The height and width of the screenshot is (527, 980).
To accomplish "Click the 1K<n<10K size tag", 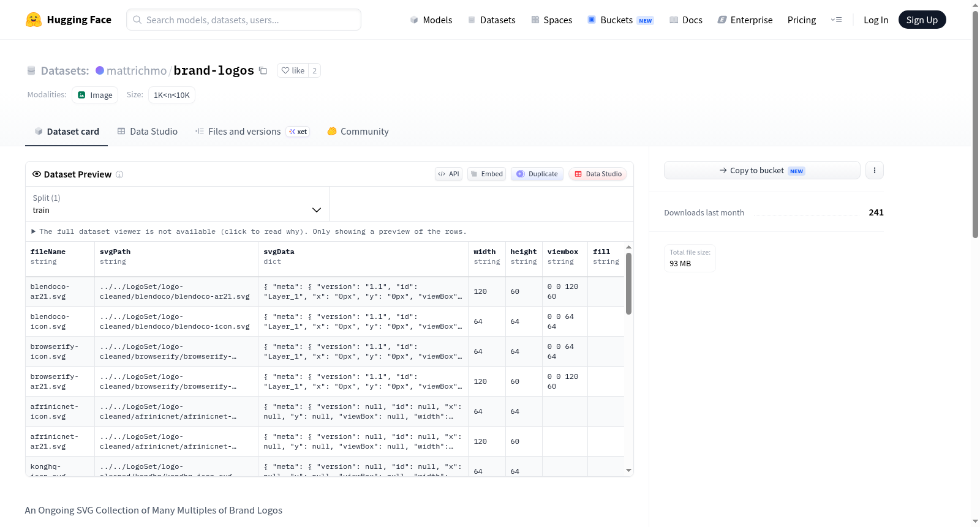I will point(171,95).
